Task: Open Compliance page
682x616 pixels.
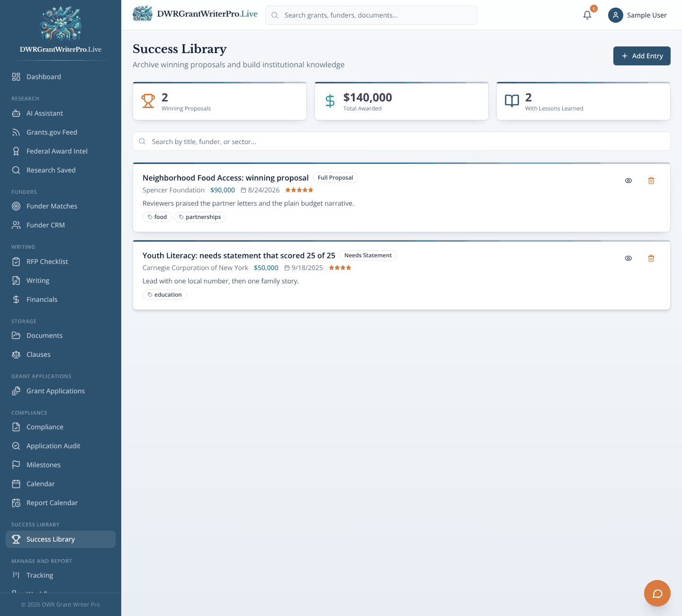Action: point(61,427)
